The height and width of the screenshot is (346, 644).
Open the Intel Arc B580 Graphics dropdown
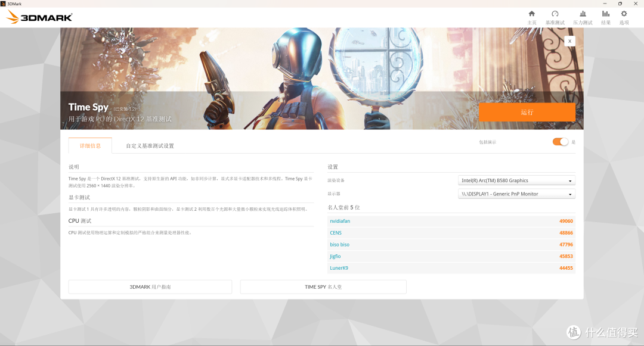click(516, 180)
